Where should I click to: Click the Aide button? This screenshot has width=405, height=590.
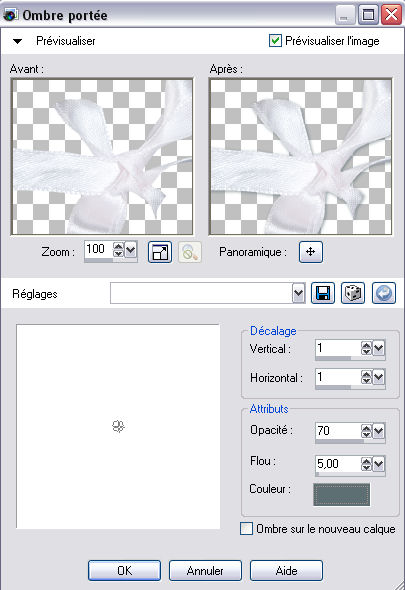tap(286, 570)
